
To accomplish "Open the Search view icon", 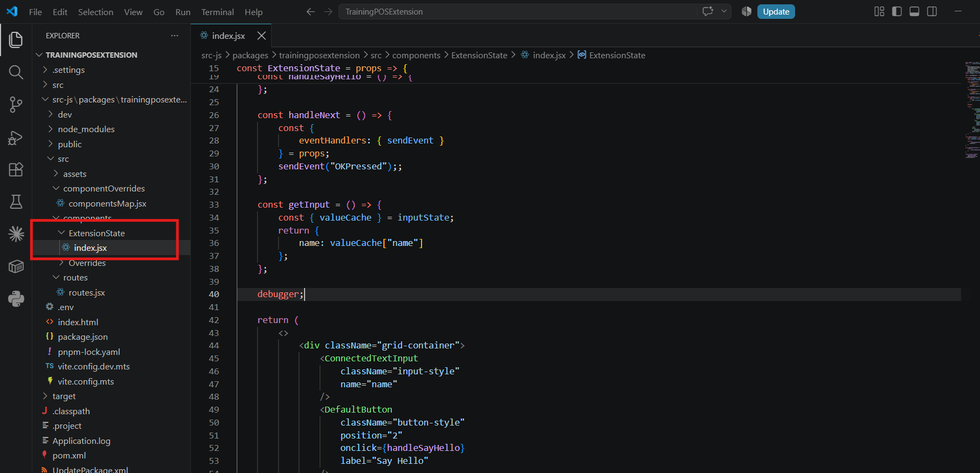I will [16, 72].
